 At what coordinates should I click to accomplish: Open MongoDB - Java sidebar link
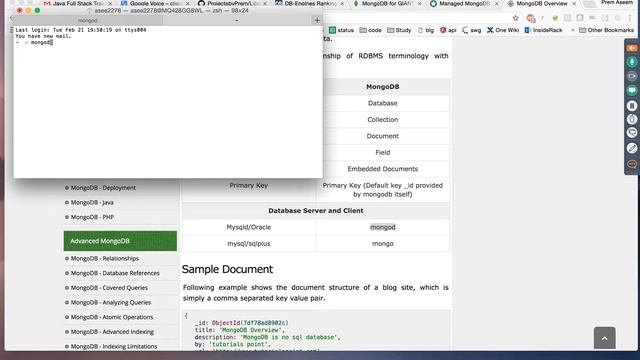[92, 202]
